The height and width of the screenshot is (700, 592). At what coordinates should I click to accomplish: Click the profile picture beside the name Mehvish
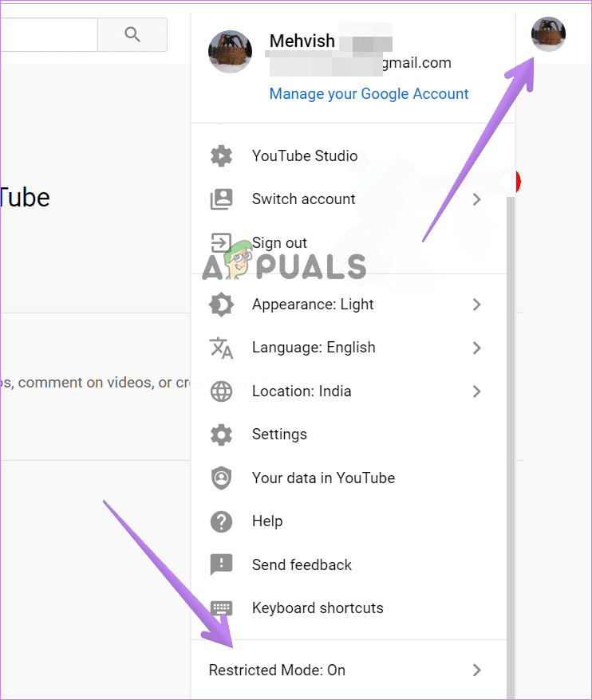point(230,52)
